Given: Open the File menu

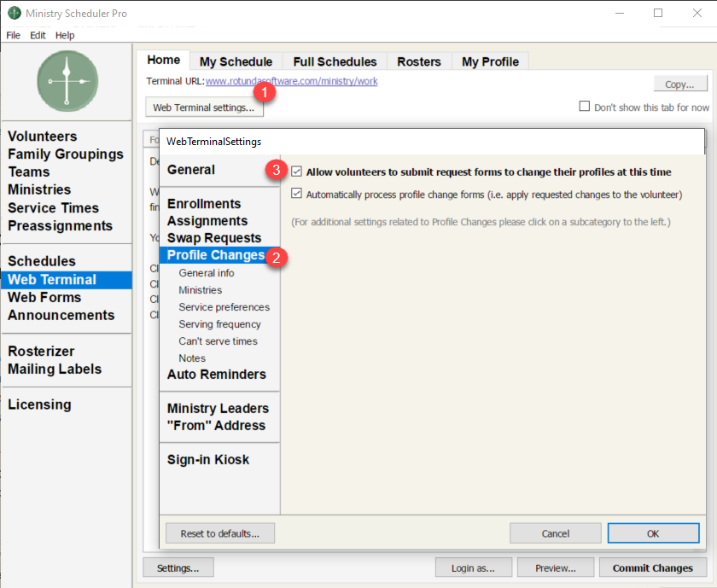Looking at the screenshot, I should click(13, 35).
